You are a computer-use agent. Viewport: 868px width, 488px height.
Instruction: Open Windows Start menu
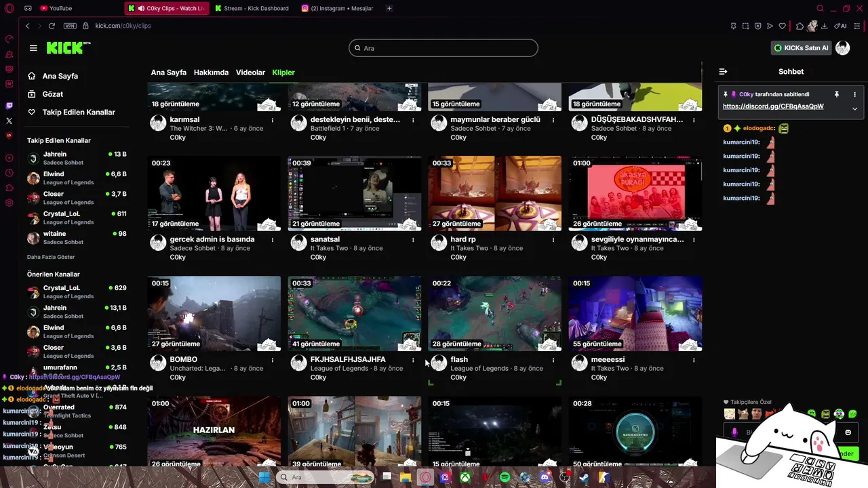[x=264, y=477]
